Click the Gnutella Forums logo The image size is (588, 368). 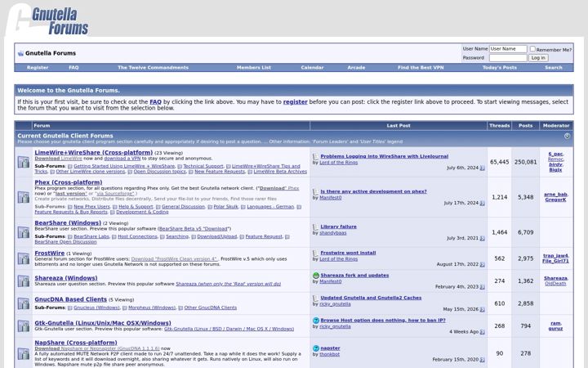tap(47, 20)
